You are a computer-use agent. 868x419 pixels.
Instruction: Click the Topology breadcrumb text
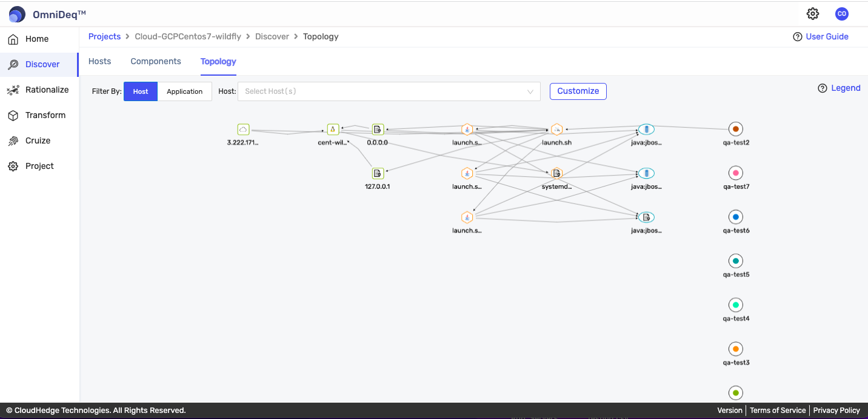(321, 37)
